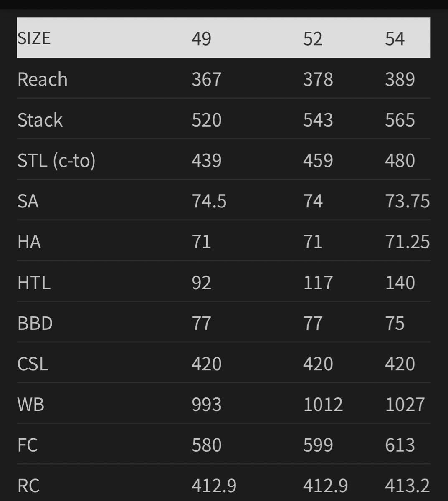
Task: Click the BBD row label
Action: (35, 323)
